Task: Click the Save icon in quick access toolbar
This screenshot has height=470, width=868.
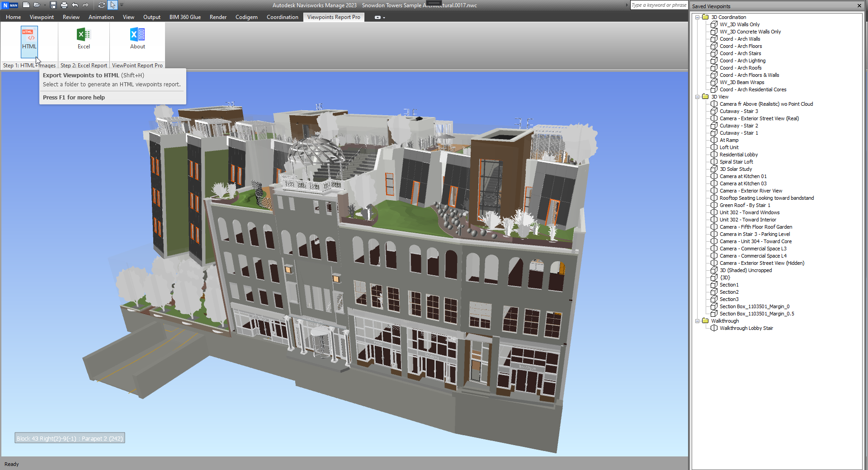Action: [53, 5]
